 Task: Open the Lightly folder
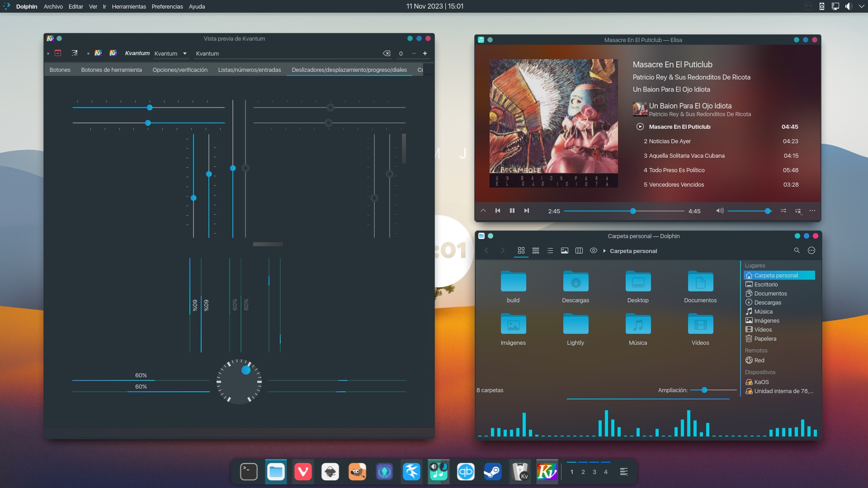pos(576,324)
